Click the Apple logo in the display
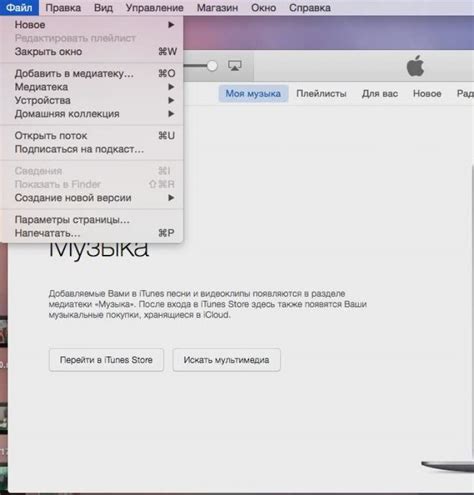Image resolution: width=474 pixels, height=495 pixels. point(415,66)
